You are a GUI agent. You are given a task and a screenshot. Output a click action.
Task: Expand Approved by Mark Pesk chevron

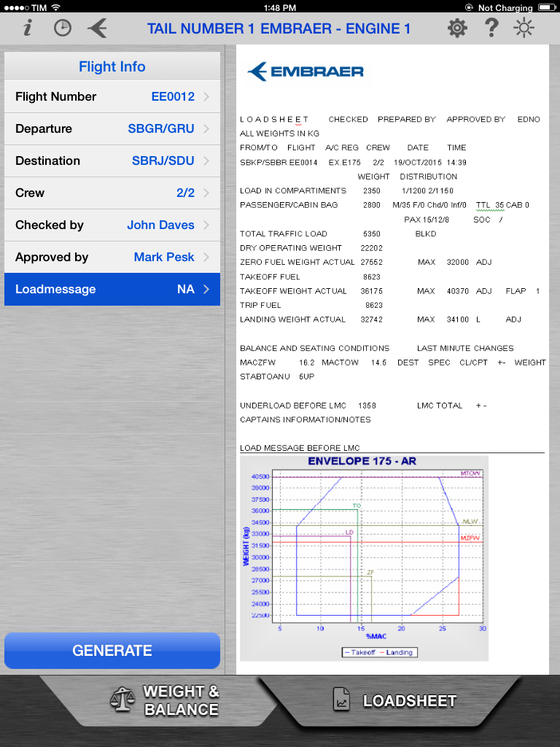206,258
